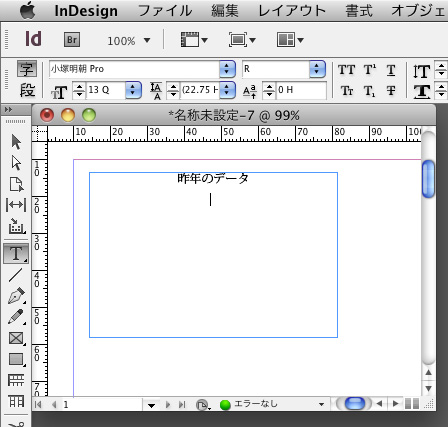This screenshot has width=448, height=427.
Task: Open the font family dropdown 小塚明朝 Pro
Action: click(227, 69)
